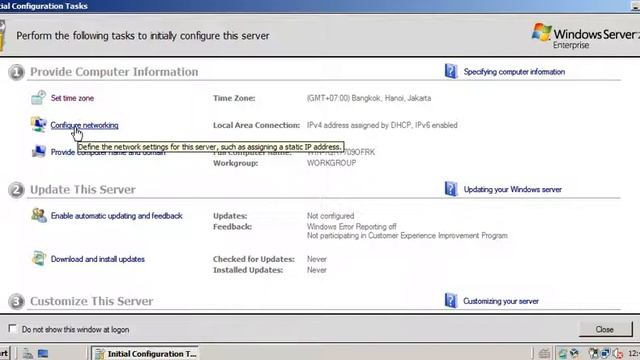Viewport: 640px width, 360px height.
Task: Click the Checked for Updates Never value
Action: (x=317, y=259)
